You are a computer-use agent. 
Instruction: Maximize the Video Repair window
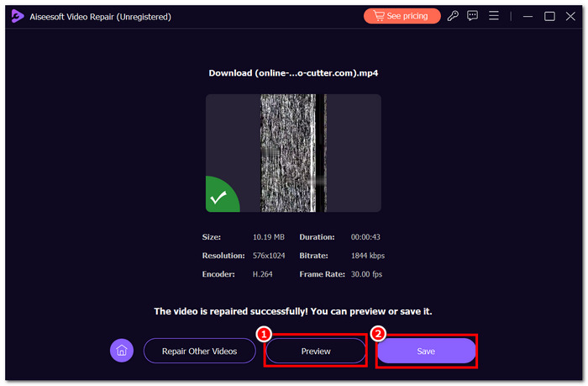pyautogui.click(x=549, y=16)
